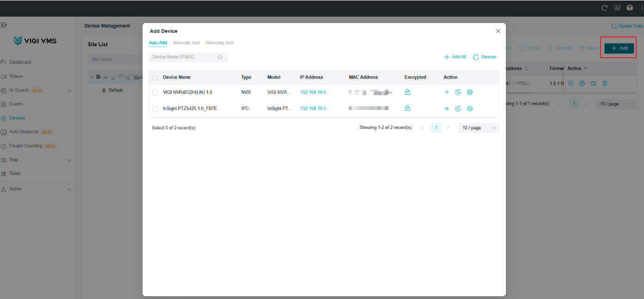
Task: Click the move folder icon in Device Management action column
Action: (x=593, y=84)
